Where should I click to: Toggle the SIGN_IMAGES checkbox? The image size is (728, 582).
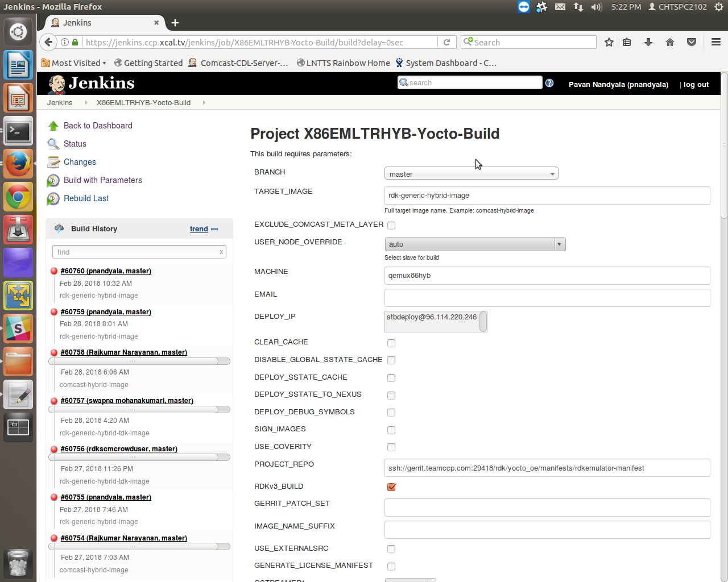(x=391, y=430)
